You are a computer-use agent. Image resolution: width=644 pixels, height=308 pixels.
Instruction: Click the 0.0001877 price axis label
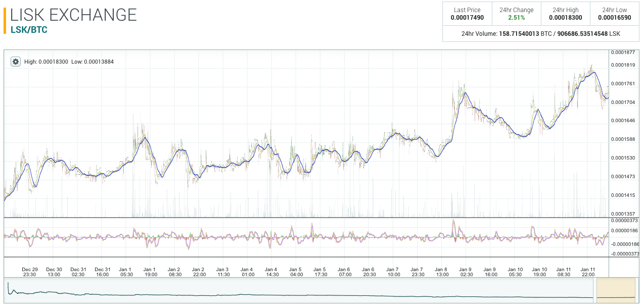(x=623, y=53)
